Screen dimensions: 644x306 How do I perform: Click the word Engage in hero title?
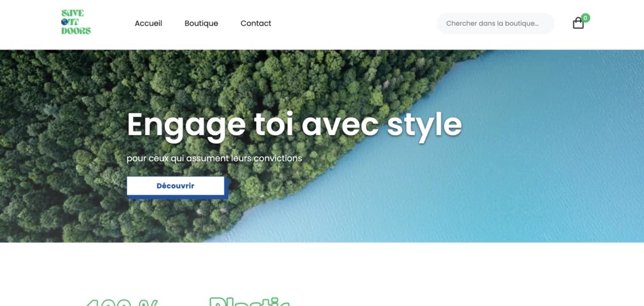[x=186, y=126]
